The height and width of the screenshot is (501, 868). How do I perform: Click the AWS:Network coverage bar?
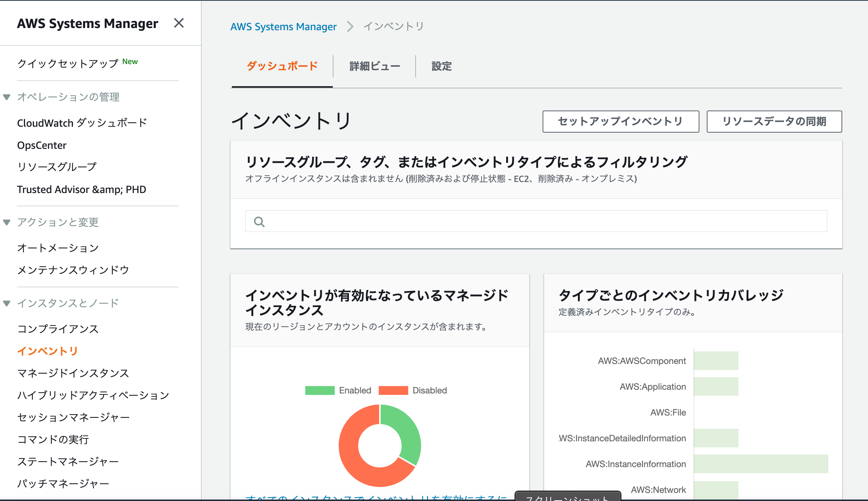tap(716, 490)
